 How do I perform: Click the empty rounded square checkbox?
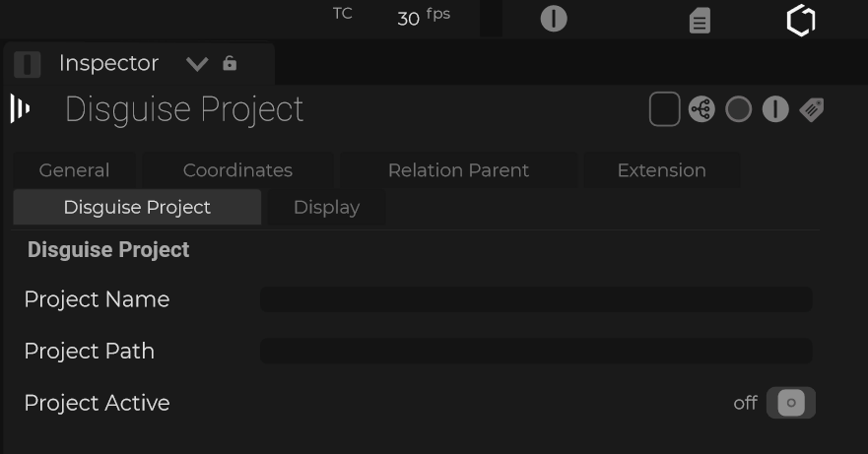coord(665,109)
